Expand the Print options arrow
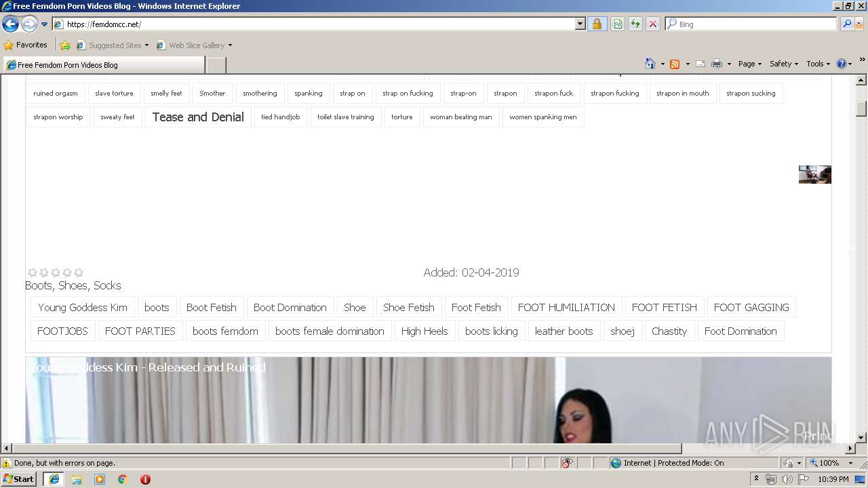868x488 pixels. pos(729,64)
